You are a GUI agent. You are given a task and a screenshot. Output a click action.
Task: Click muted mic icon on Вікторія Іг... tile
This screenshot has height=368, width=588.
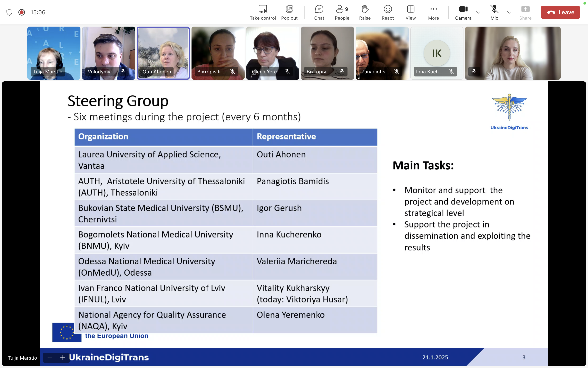(x=233, y=72)
